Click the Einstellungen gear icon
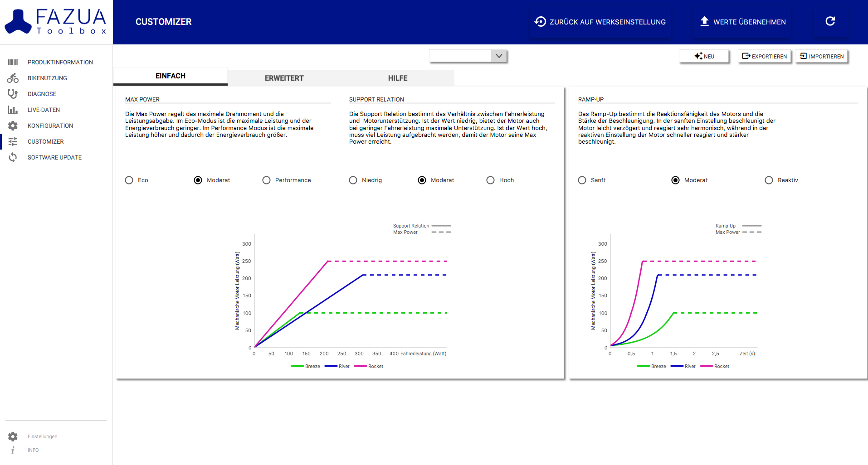This screenshot has height=465, width=868. (x=13, y=436)
